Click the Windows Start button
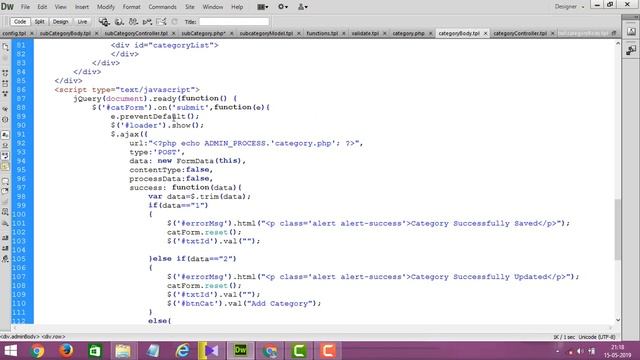The height and width of the screenshot is (360, 640). (11, 351)
